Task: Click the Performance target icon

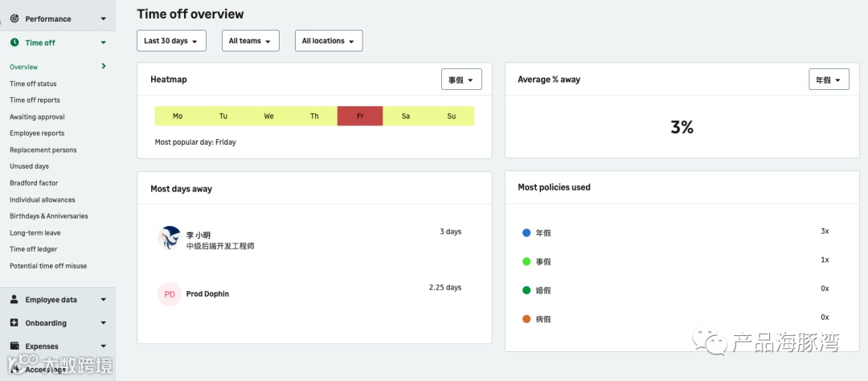Action: point(14,18)
